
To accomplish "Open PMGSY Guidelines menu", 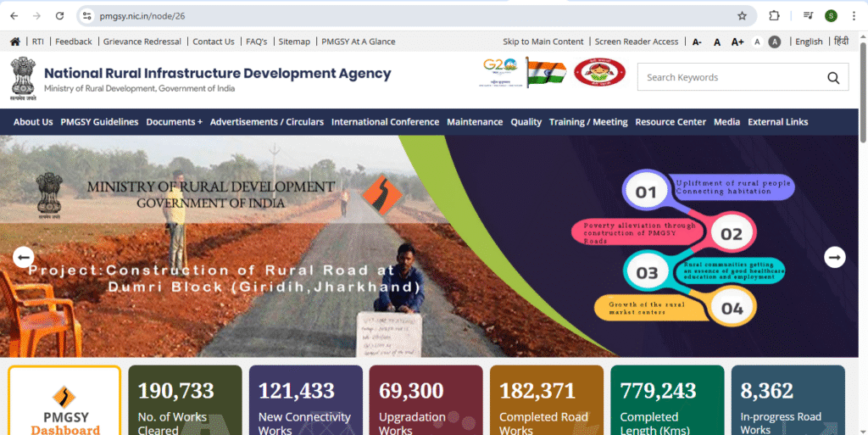I will click(100, 122).
